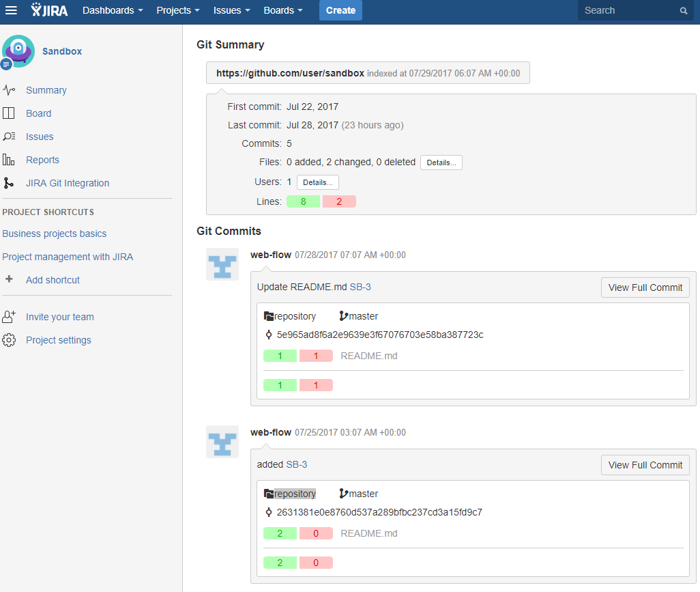Image resolution: width=700 pixels, height=592 pixels.
Task: Click hash 2631381e0e8760d537a289bfbc237cd3a15fd9c7
Action: (379, 512)
